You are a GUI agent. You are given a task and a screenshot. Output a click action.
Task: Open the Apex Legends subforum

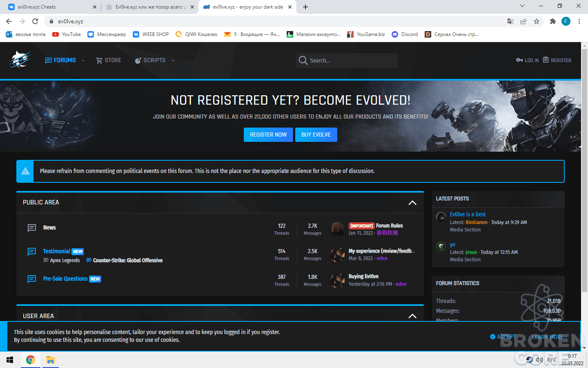point(65,260)
